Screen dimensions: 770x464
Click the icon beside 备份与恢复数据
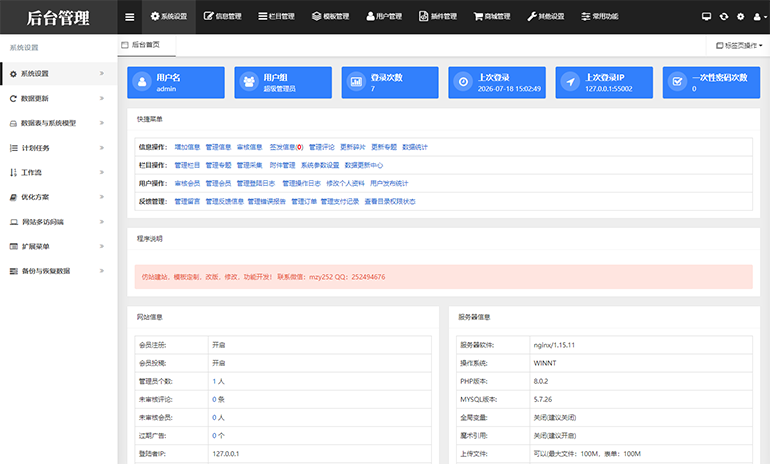pos(14,271)
